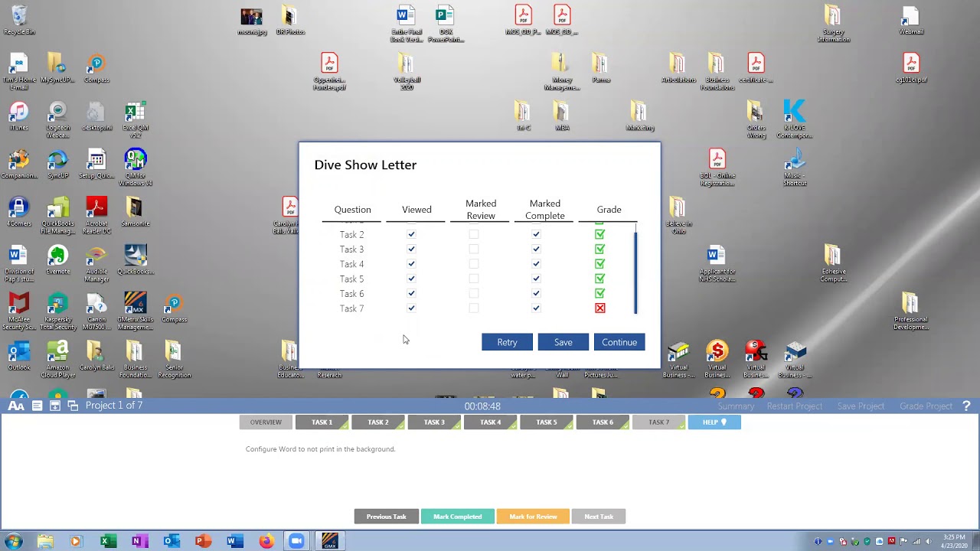Click the dock panel icon in GMetrix bar
This screenshot has width=980, height=551.
tap(54, 406)
